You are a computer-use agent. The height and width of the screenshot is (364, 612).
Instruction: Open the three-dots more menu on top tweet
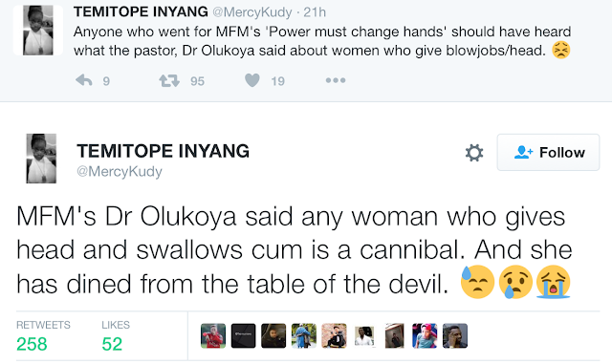click(x=336, y=80)
